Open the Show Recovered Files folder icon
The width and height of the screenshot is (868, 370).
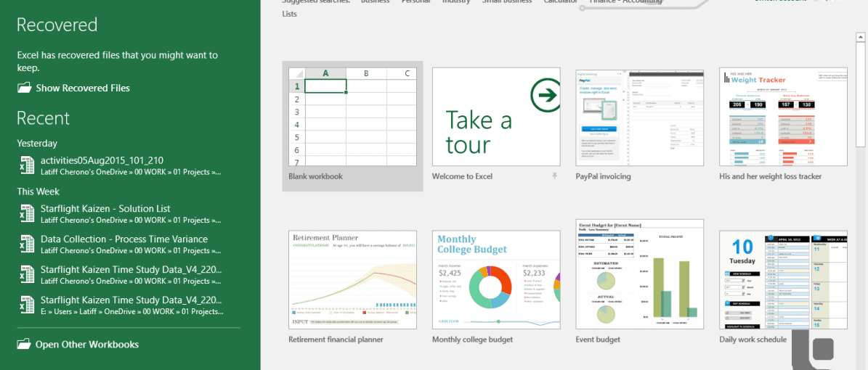tap(25, 87)
